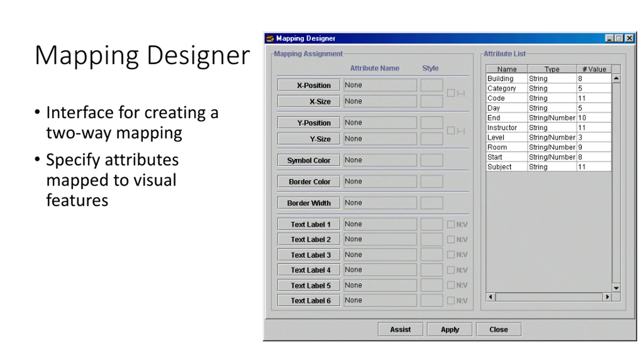The height and width of the screenshot is (362, 644).
Task: Select the Building attribute row
Action: [549, 78]
